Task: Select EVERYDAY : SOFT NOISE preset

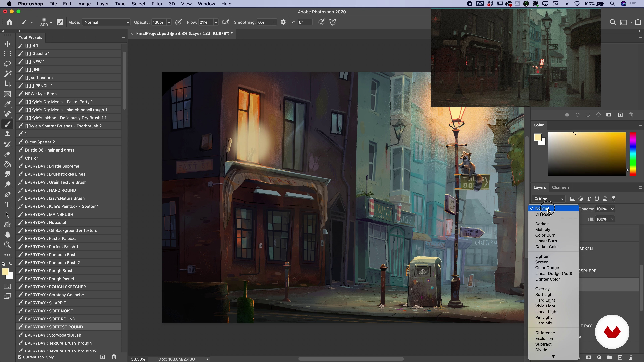Action: click(x=69, y=311)
